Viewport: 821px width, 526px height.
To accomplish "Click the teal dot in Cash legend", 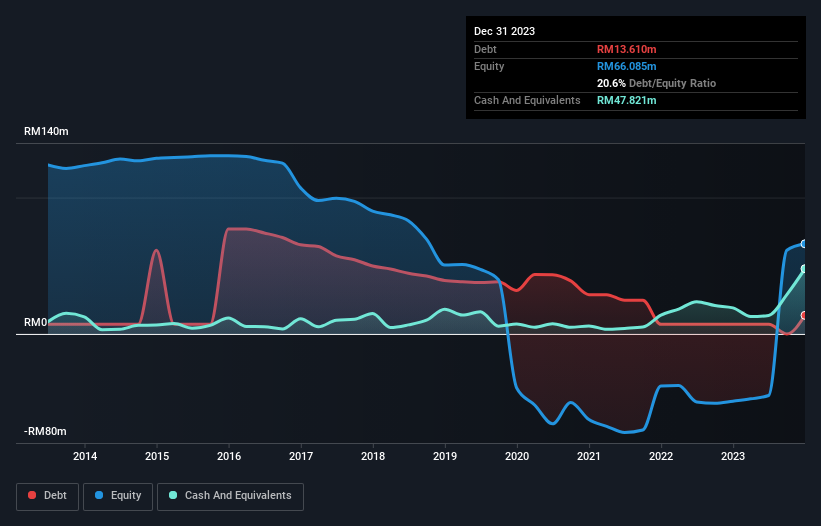I will point(173,495).
